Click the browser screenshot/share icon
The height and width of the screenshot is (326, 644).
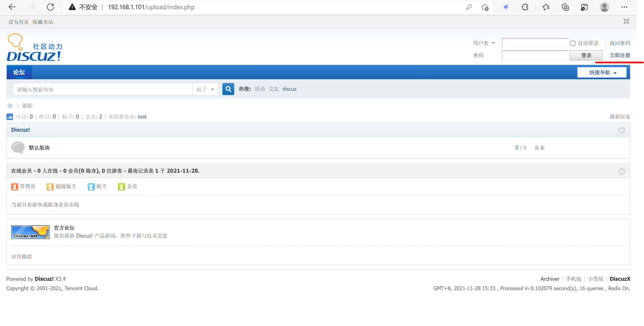584,7
